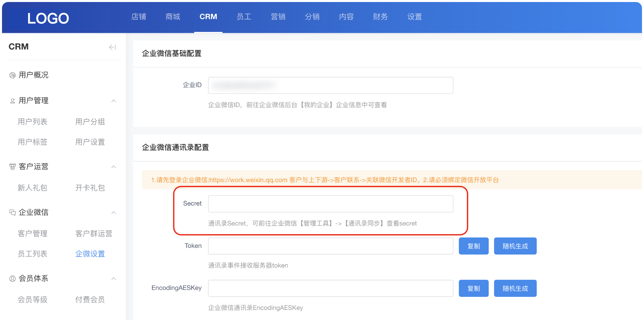Screen dimensions: 644x322
Task: Collapse the 用户管理 section chevron
Action: [114, 101]
